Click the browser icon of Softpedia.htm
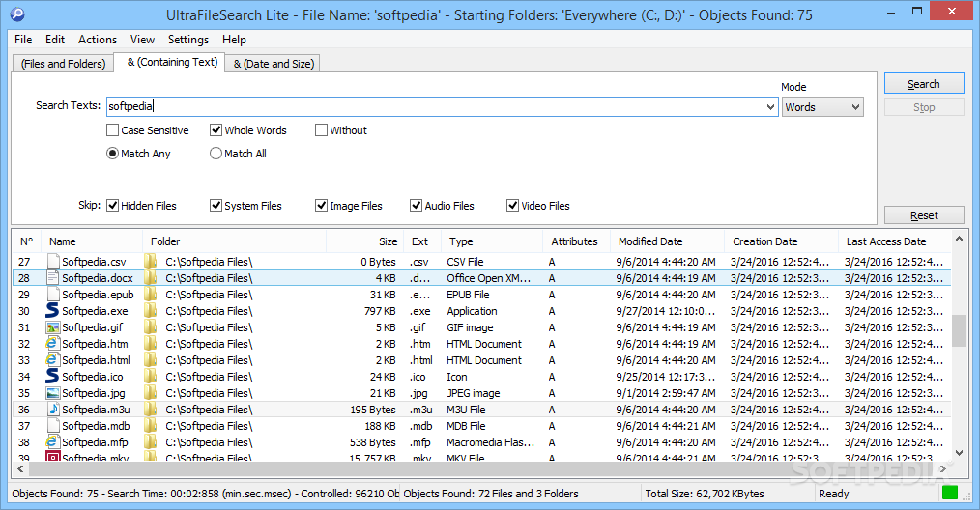 coord(52,343)
